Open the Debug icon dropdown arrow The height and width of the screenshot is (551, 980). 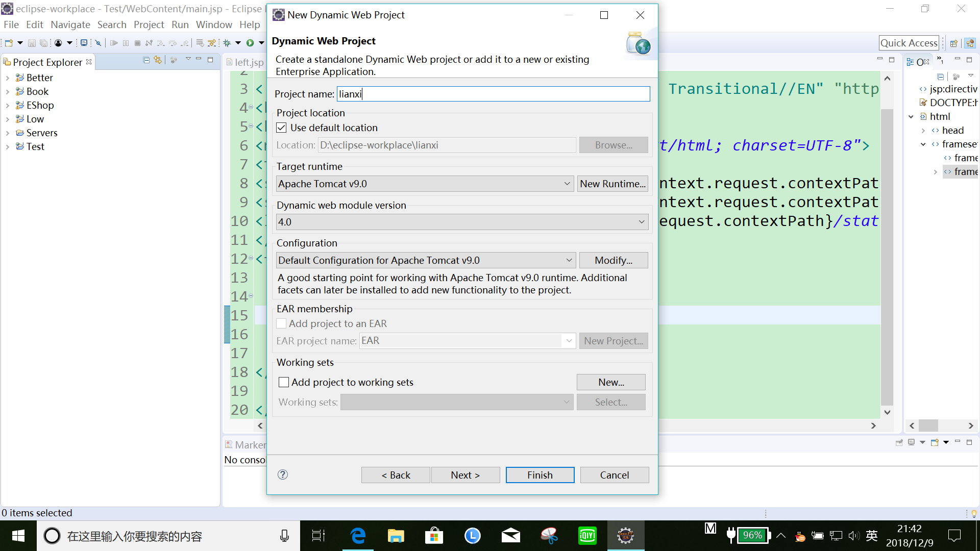coord(238,43)
